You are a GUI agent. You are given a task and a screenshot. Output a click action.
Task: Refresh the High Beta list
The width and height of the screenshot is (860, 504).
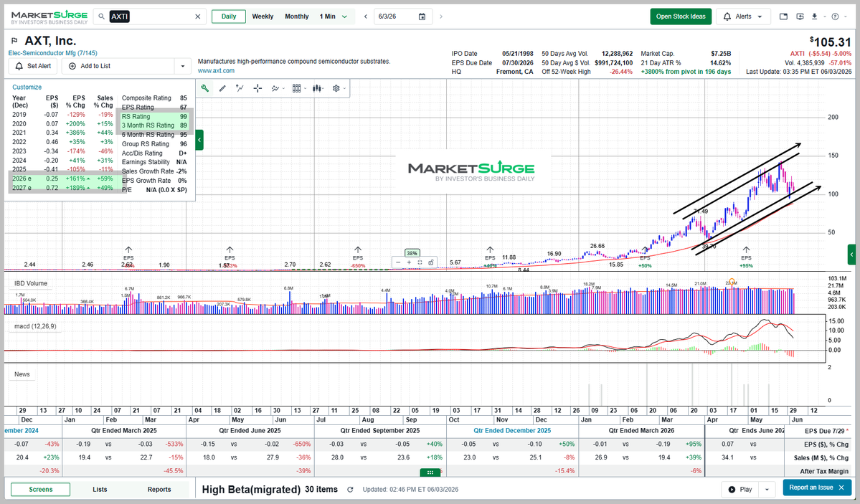coord(350,489)
